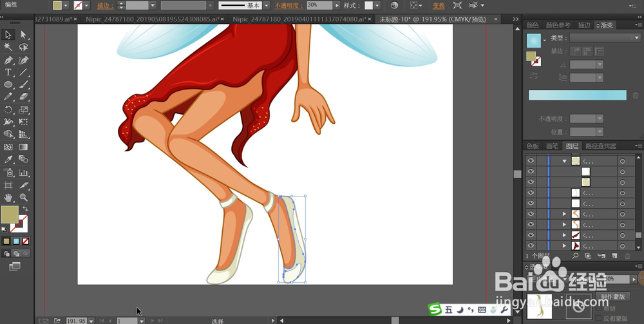Click the delete layer trash icon
644x324 pixels.
[627, 256]
